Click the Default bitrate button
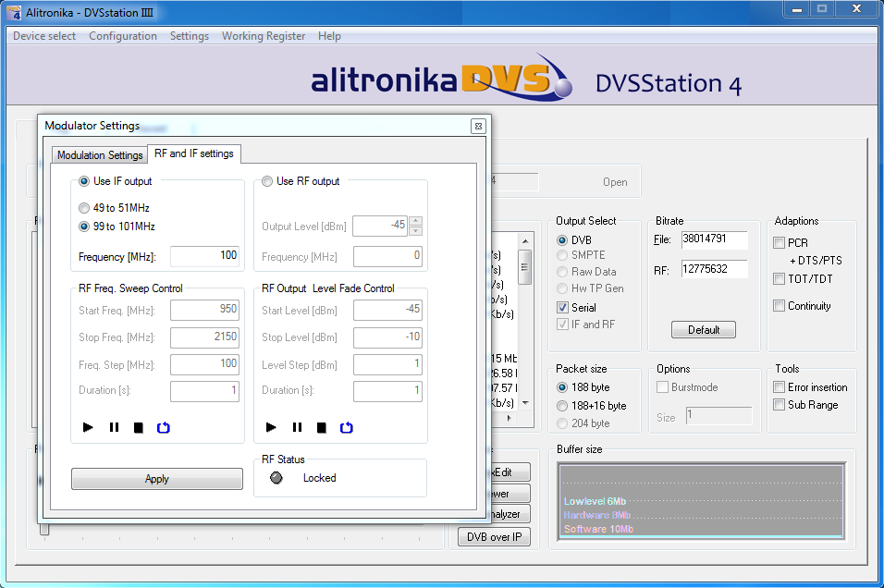 click(x=704, y=330)
